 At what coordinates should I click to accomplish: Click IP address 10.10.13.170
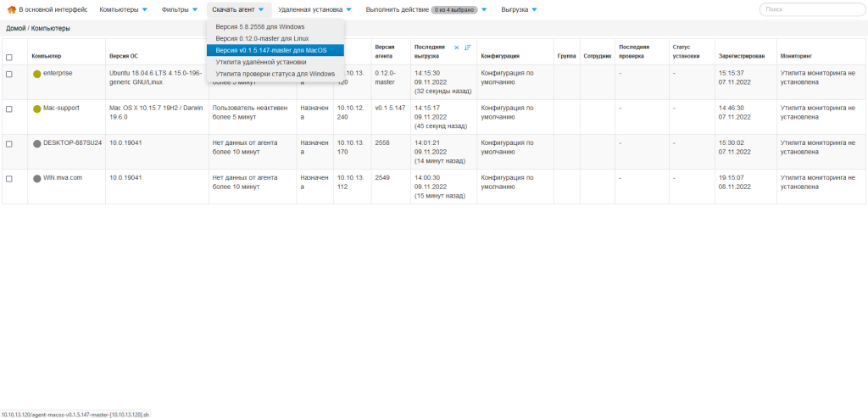[x=350, y=148]
